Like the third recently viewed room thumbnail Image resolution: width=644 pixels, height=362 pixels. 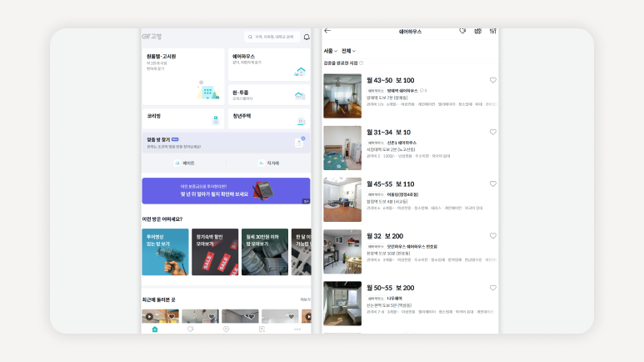[x=252, y=316]
